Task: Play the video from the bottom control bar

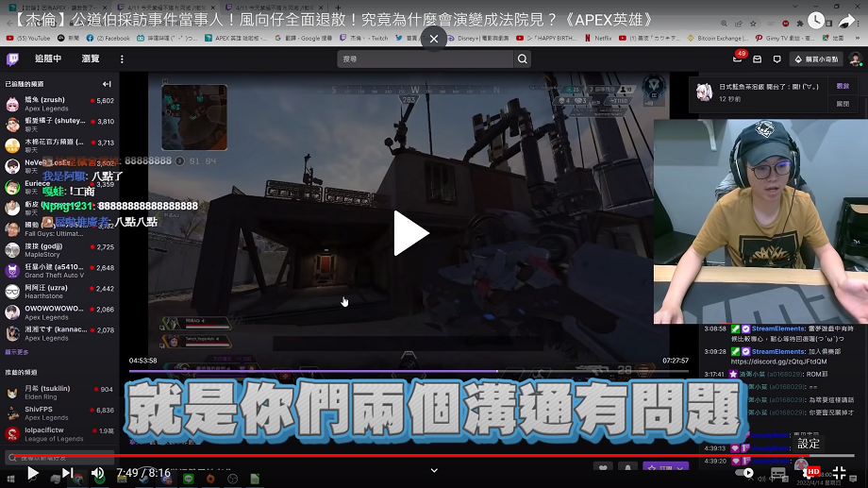Action: pyautogui.click(x=33, y=473)
